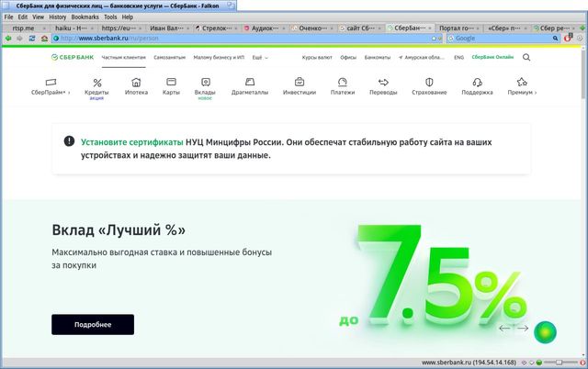This screenshot has width=588, height=369.
Task: Click the red AdBlock icon in status bar
Action: [x=582, y=363]
